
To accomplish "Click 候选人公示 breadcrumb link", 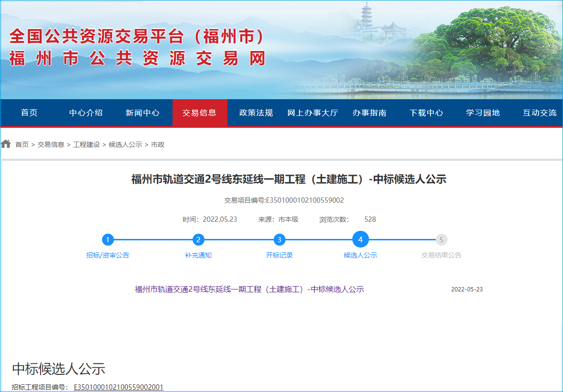I will pos(125,144).
